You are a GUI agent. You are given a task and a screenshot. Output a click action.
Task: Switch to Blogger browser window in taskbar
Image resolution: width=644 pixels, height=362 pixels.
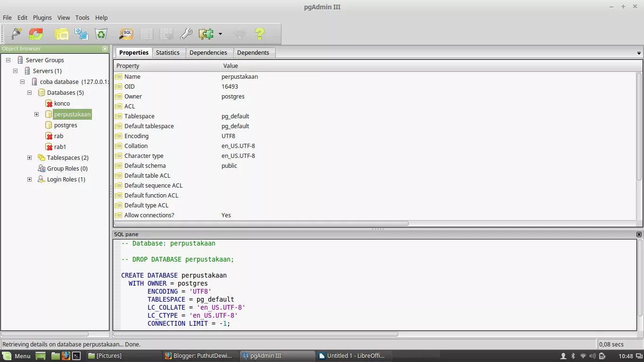[198, 356]
